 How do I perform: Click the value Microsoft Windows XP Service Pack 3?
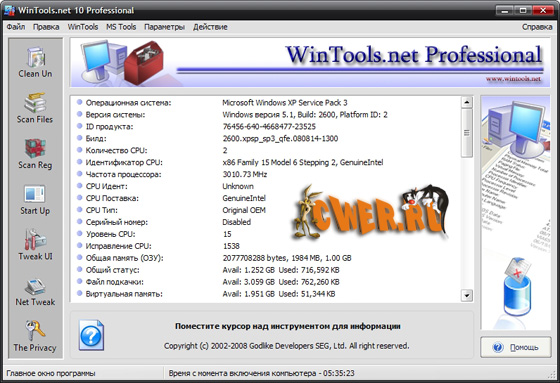click(285, 103)
